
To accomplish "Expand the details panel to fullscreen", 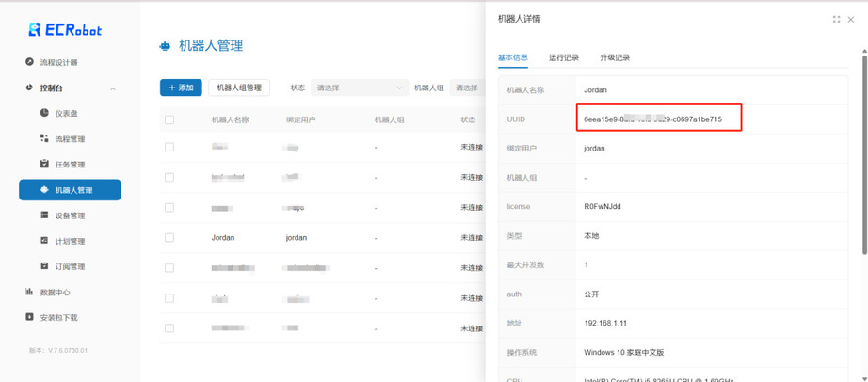I will pyautogui.click(x=836, y=20).
